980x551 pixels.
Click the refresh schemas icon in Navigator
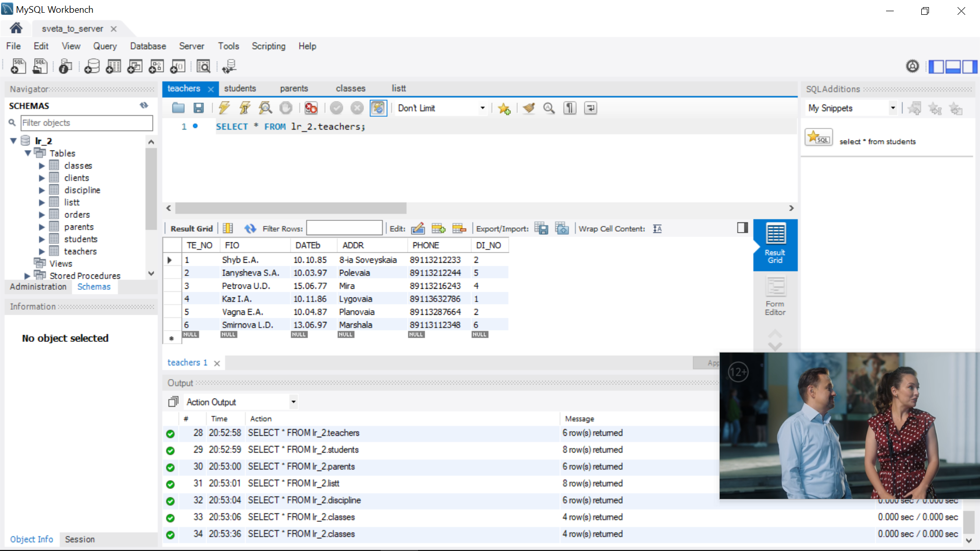click(144, 106)
